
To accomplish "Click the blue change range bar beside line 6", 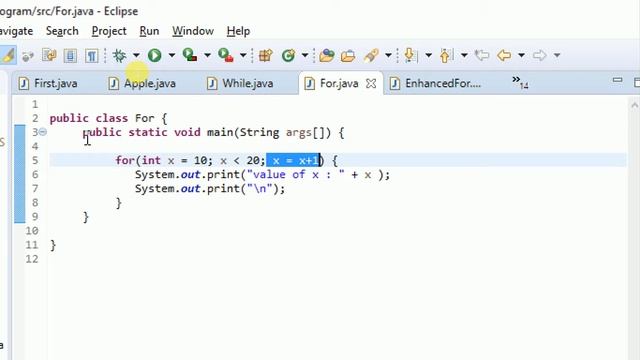I will (20, 174).
